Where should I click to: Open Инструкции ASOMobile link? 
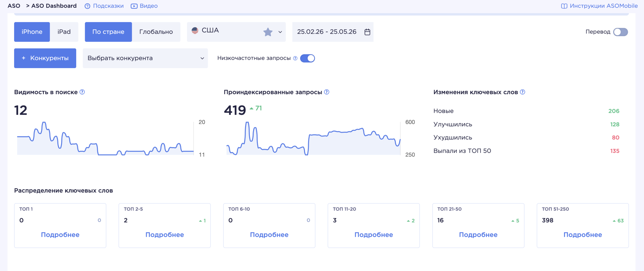pyautogui.click(x=603, y=6)
